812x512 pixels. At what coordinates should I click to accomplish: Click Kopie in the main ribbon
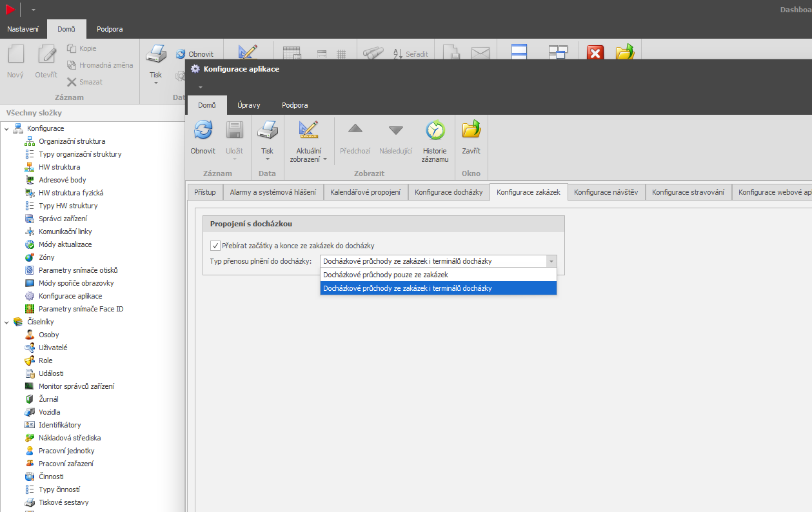[82, 48]
